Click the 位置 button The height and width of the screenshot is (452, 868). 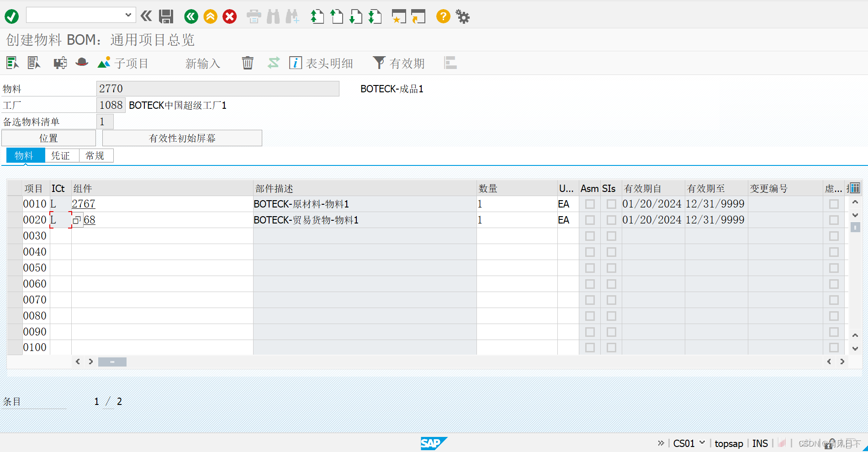point(48,138)
